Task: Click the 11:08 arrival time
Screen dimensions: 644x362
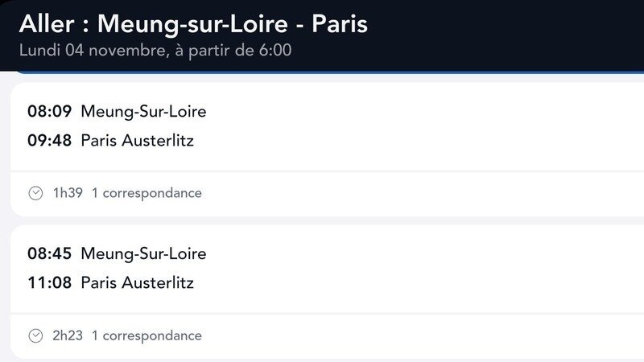Action: pyautogui.click(x=49, y=283)
